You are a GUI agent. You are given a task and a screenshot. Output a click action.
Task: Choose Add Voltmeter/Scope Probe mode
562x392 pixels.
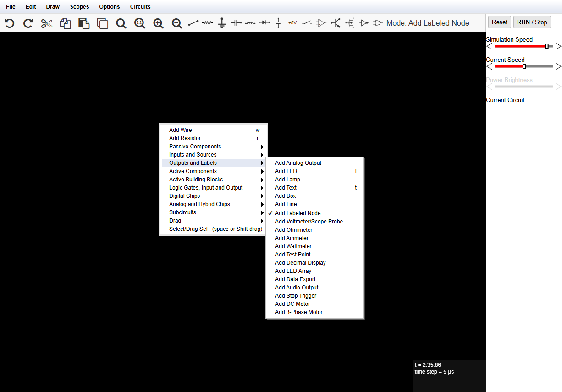tap(309, 222)
